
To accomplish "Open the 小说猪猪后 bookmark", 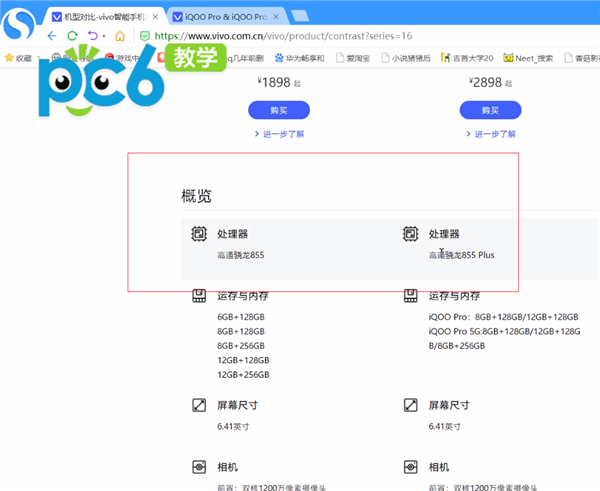I will click(x=406, y=58).
